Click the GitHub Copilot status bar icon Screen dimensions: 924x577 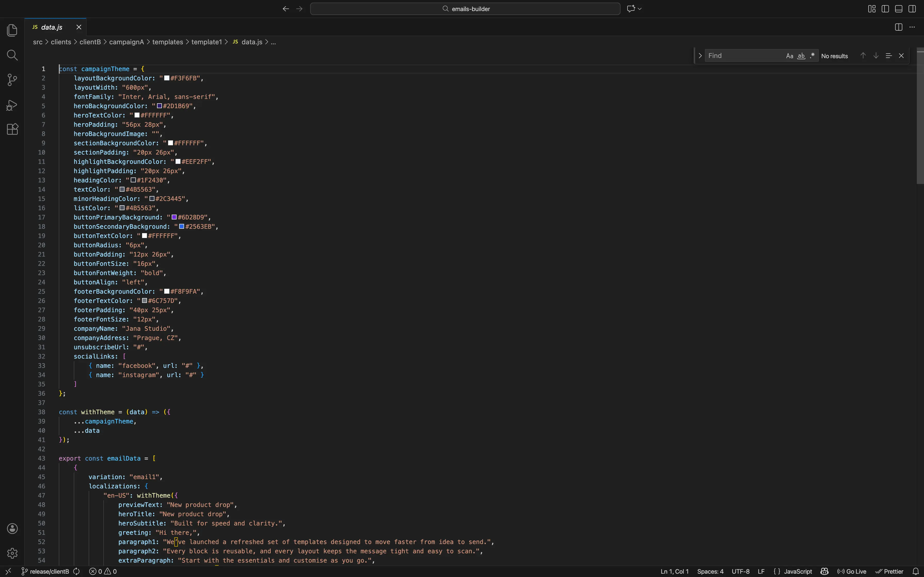824,571
